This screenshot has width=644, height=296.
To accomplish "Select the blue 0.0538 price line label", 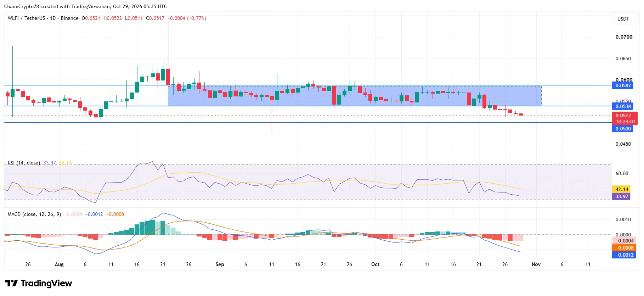I will tap(623, 106).
